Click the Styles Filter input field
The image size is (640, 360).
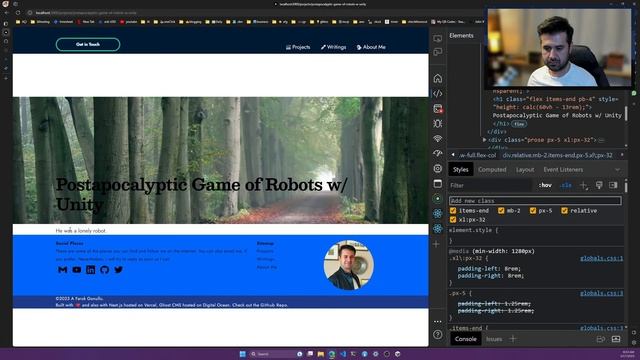point(490,185)
